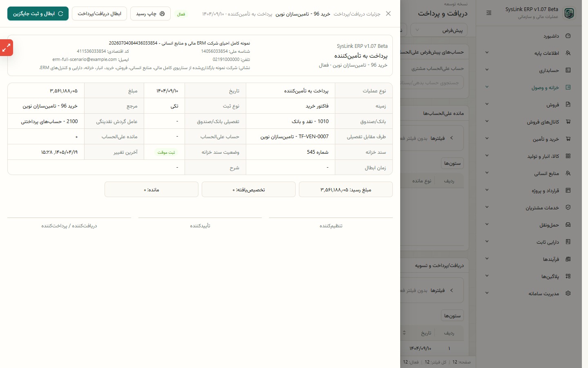This screenshot has width=588, height=368.
Task: Click the refresh icon on ابطال و ثبت جایگزین
Action: click(x=61, y=13)
